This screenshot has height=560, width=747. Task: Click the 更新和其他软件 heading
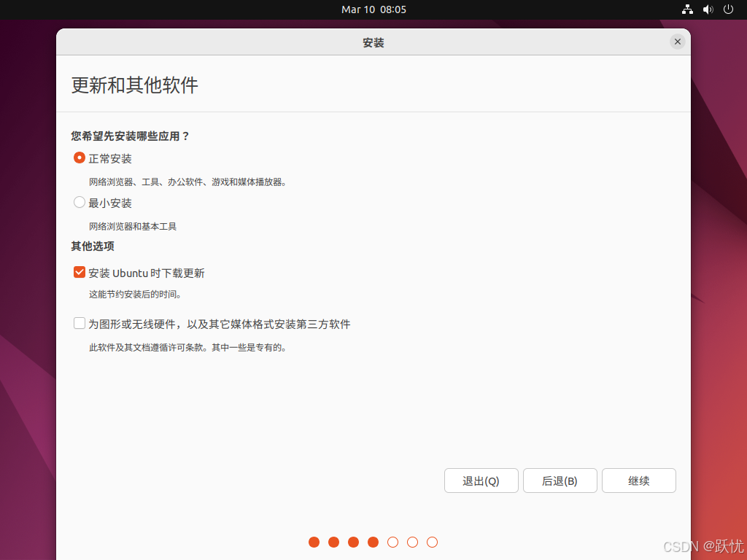tap(134, 85)
